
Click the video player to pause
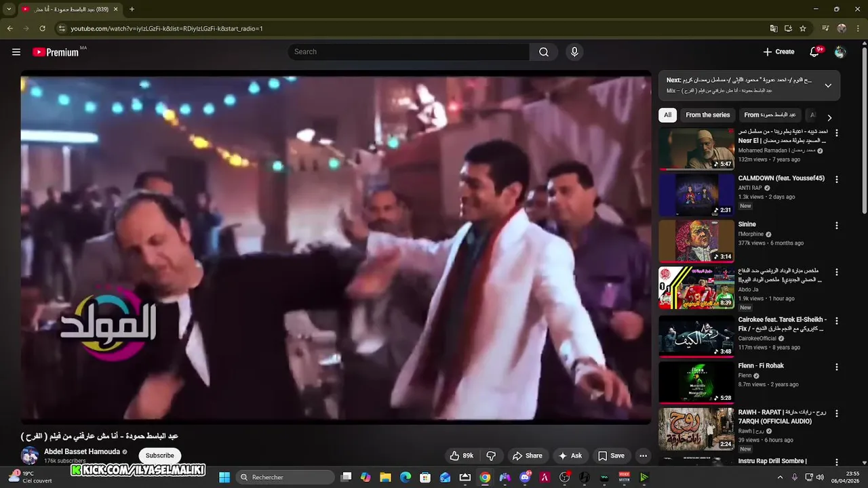[336, 247]
